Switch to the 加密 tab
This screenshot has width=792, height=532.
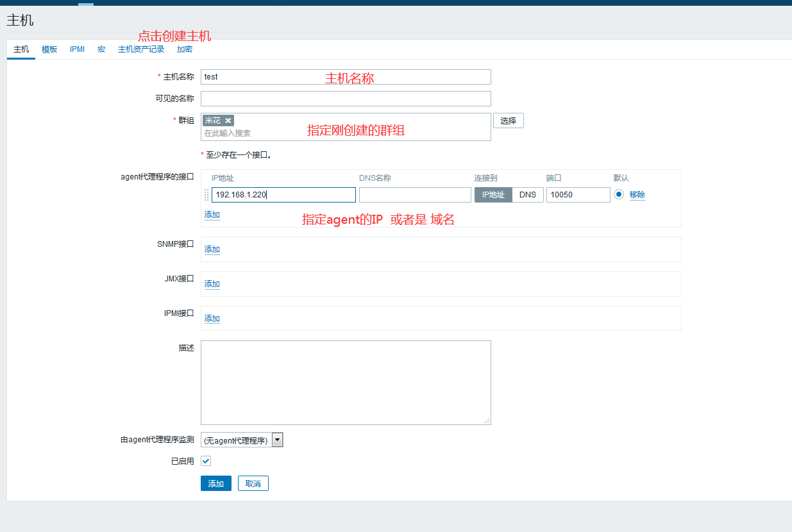point(184,49)
